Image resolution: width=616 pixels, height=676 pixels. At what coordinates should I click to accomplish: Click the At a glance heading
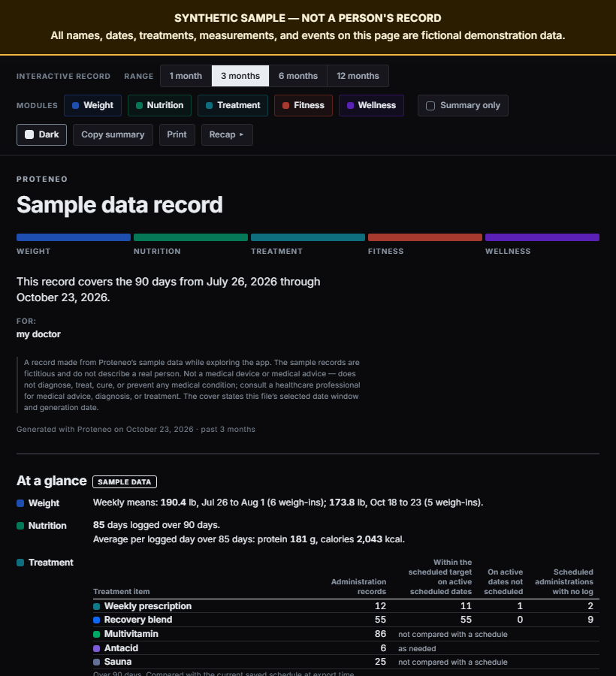pos(51,481)
